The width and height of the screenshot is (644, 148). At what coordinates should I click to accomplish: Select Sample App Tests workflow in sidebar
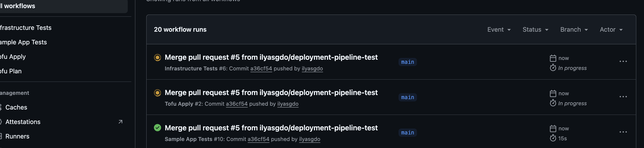coord(23,42)
